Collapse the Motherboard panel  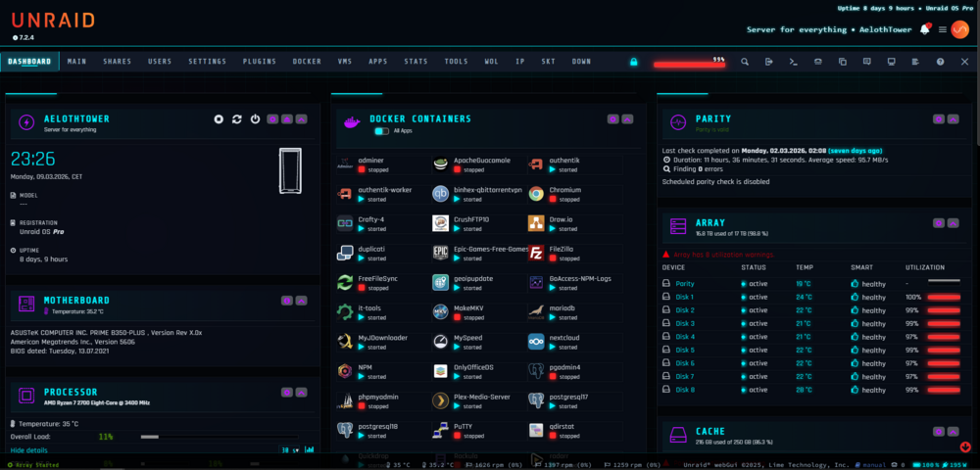point(301,301)
